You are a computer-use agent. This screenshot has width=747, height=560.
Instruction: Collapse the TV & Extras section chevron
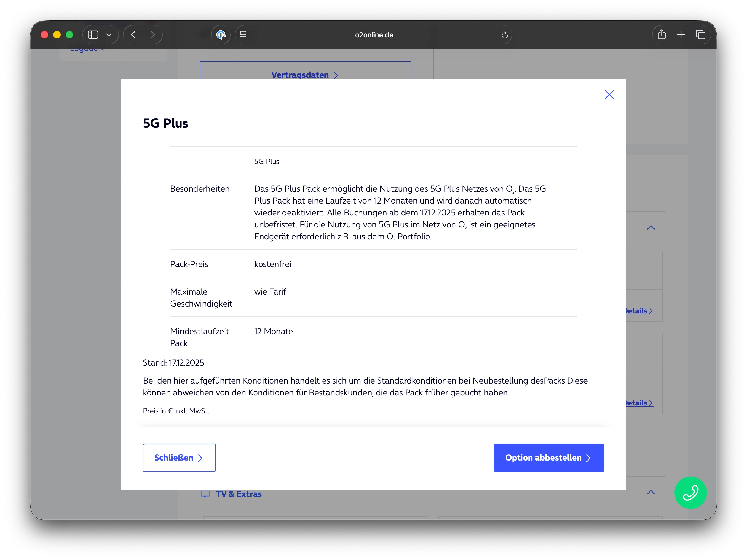pos(650,493)
